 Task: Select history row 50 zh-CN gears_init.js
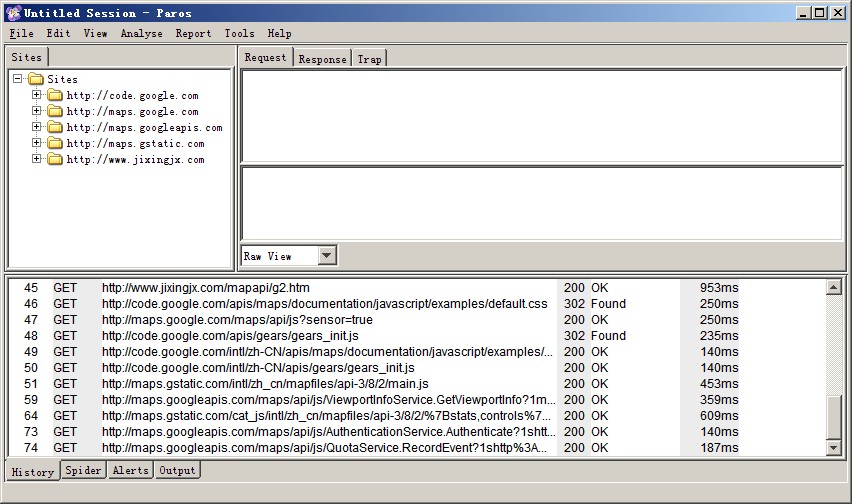pos(258,368)
